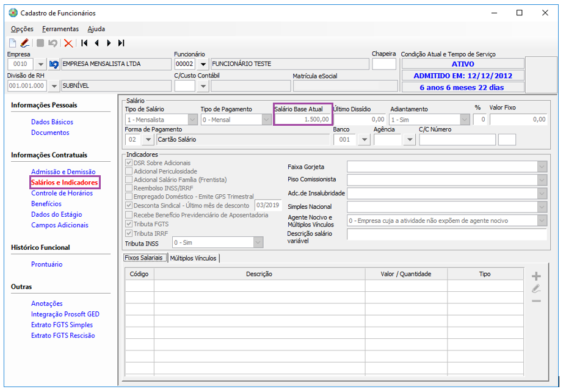Open the Ferramentas menu

coord(60,29)
